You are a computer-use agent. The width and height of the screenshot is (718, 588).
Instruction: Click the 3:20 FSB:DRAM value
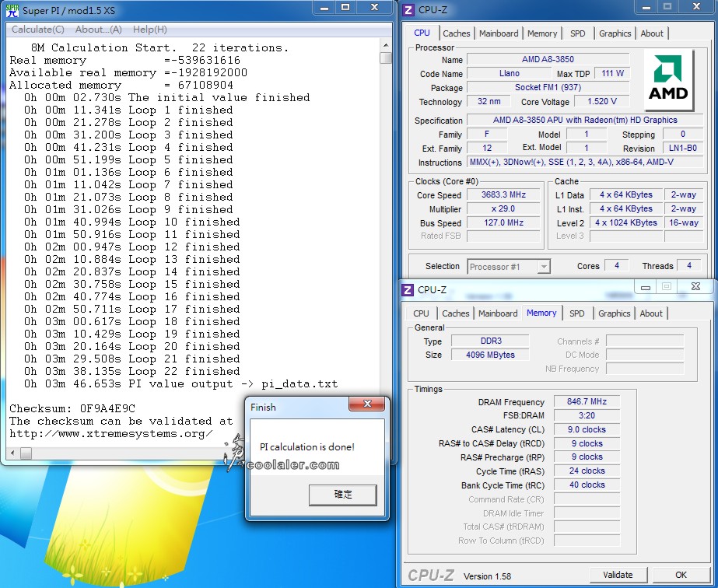point(587,415)
